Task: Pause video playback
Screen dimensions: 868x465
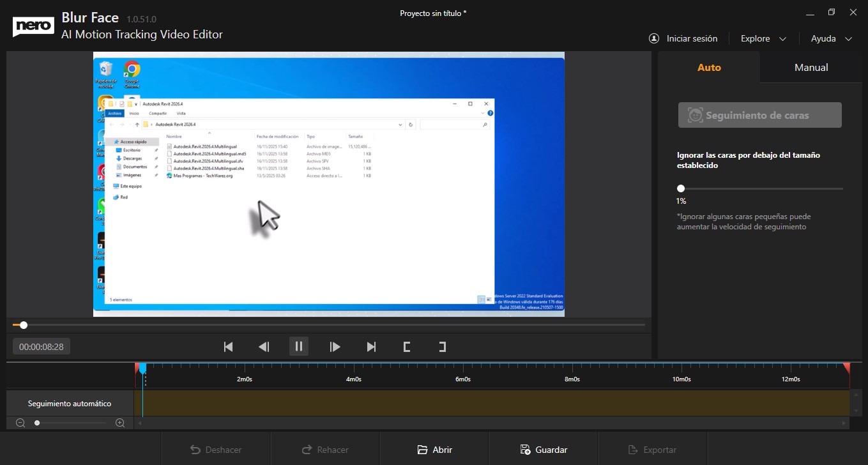Action: point(299,346)
